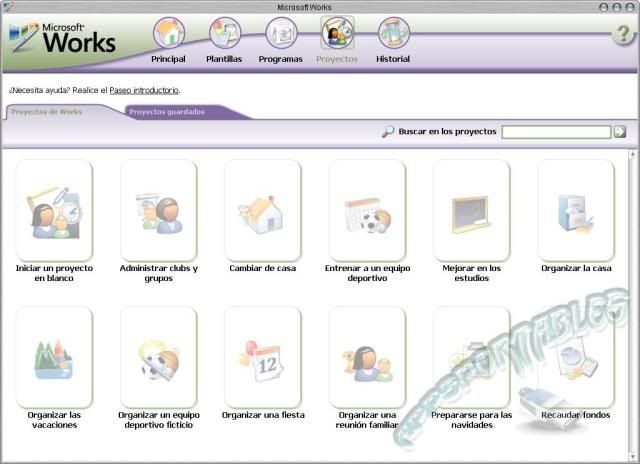The width and height of the screenshot is (640, 464).
Task: Open Organizar la casa cabinet card
Action: [576, 210]
